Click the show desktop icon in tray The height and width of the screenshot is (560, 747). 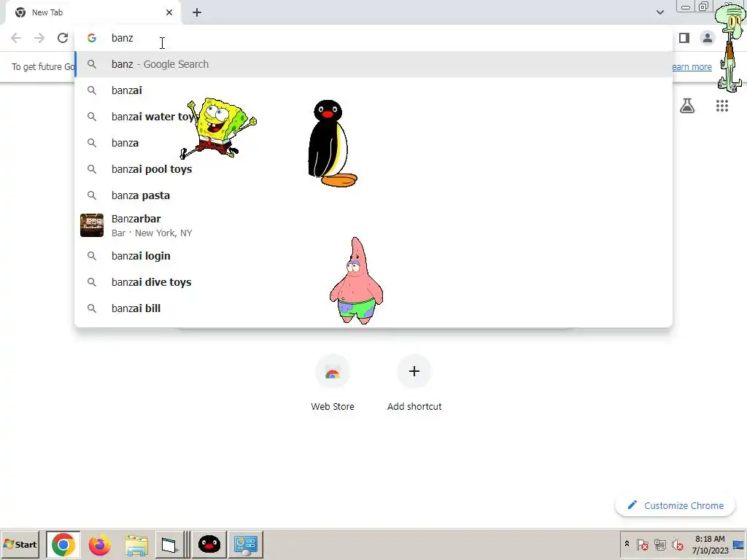click(738, 545)
